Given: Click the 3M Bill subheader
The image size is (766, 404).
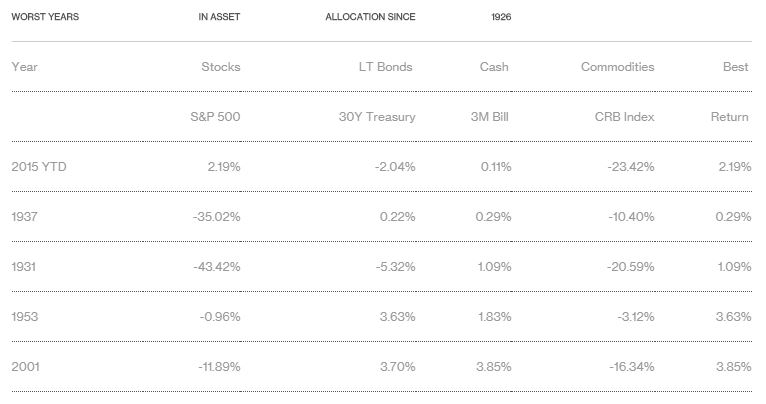Looking at the screenshot, I should (x=490, y=117).
